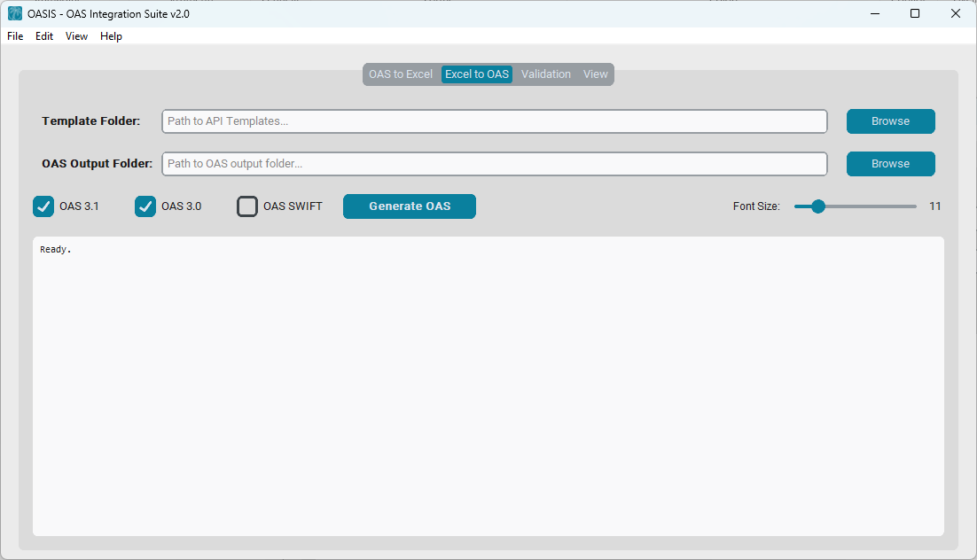Switch to the View tab

(595, 74)
